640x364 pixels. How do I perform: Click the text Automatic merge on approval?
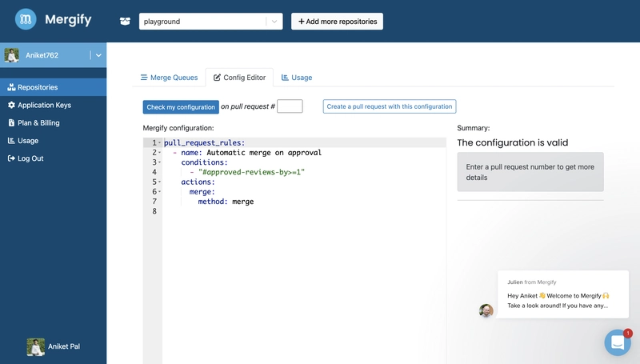[264, 153]
